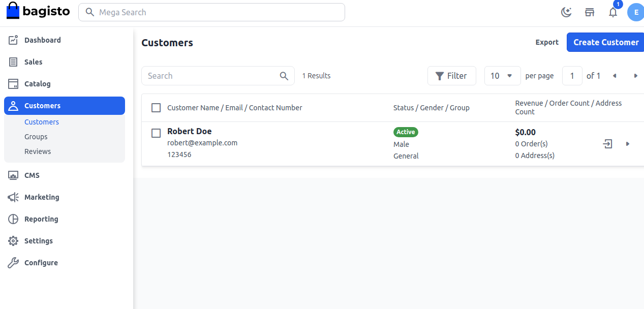The image size is (644, 309).
Task: Toggle dark mode moon icon
Action: [x=566, y=12]
